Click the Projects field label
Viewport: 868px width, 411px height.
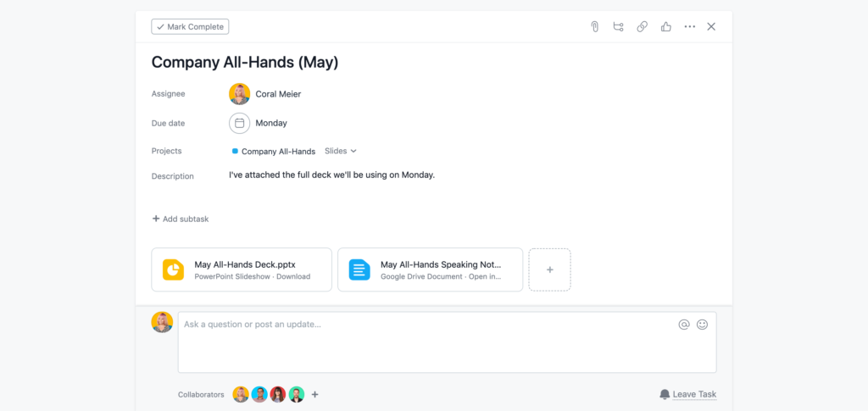pos(167,151)
